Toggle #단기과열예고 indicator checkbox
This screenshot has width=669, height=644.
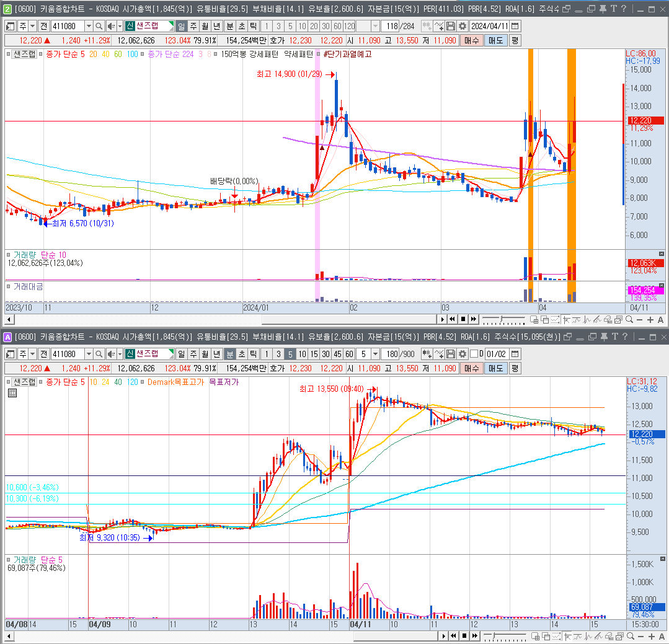point(318,54)
